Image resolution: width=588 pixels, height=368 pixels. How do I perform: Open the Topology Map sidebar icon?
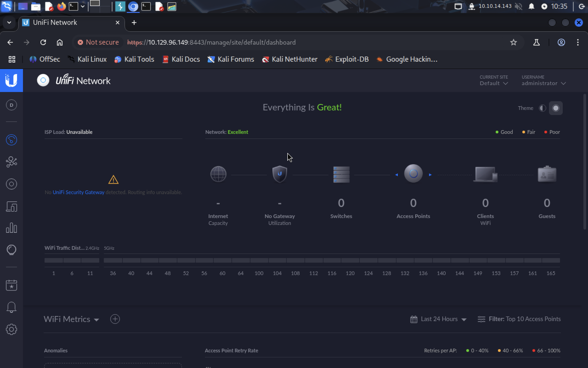[11, 162]
